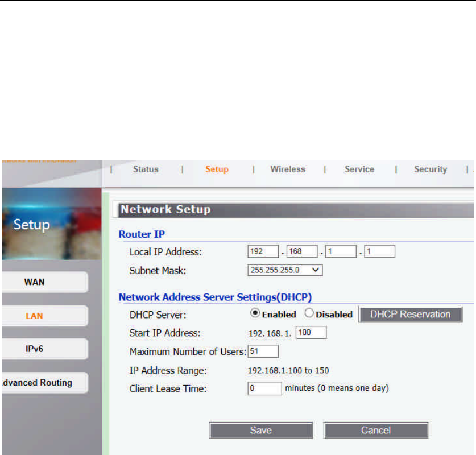Focus the fourth Local IP octet field
476x455 pixels.
379,251
